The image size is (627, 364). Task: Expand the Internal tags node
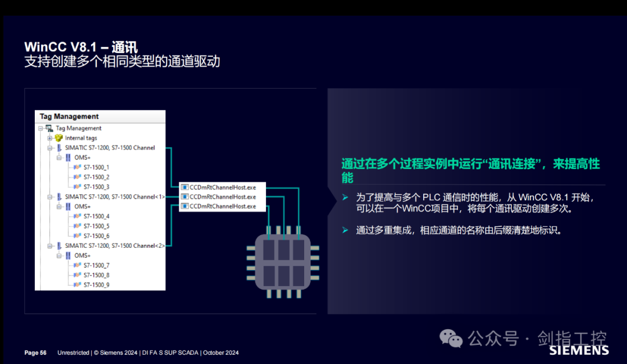pyautogui.click(x=51, y=138)
